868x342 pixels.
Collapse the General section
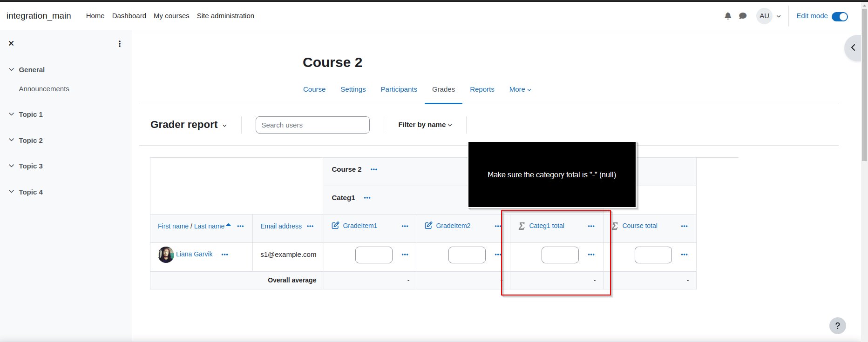[11, 69]
